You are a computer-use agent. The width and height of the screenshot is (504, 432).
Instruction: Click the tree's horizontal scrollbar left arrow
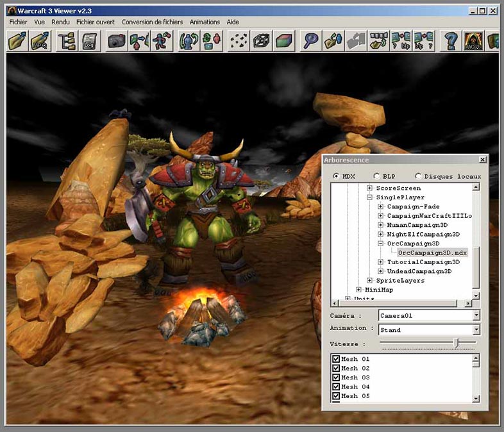point(335,303)
